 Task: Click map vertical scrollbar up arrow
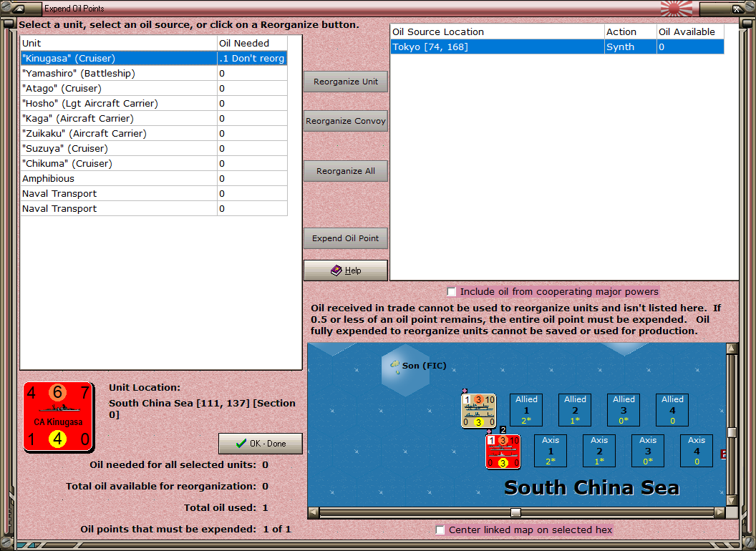tap(732, 348)
